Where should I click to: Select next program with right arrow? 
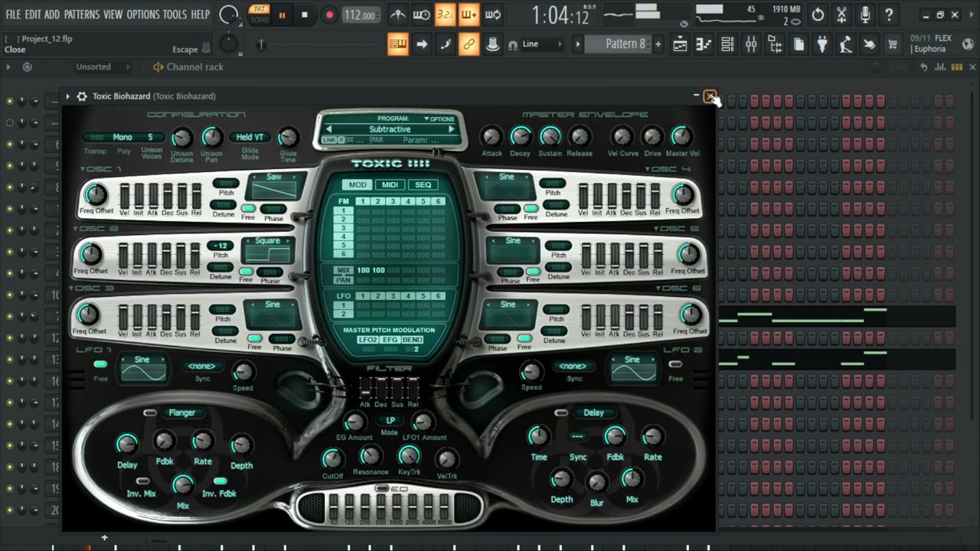(x=451, y=129)
